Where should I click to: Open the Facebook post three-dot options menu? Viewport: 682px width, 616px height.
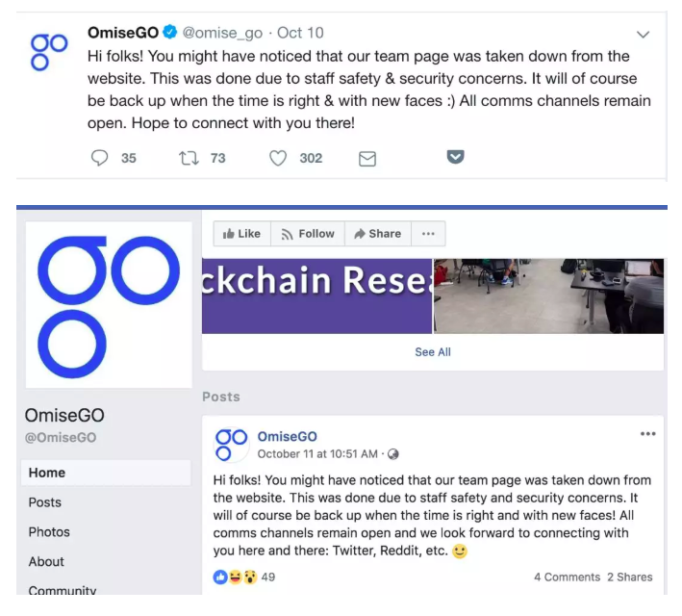tap(647, 433)
